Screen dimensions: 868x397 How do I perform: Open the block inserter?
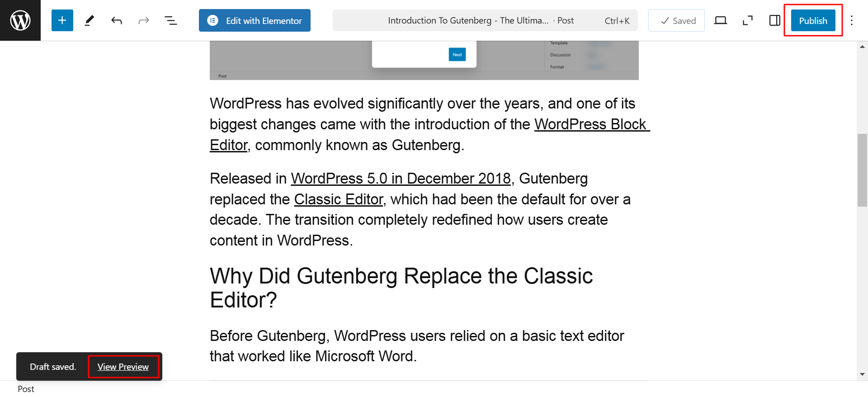click(62, 20)
